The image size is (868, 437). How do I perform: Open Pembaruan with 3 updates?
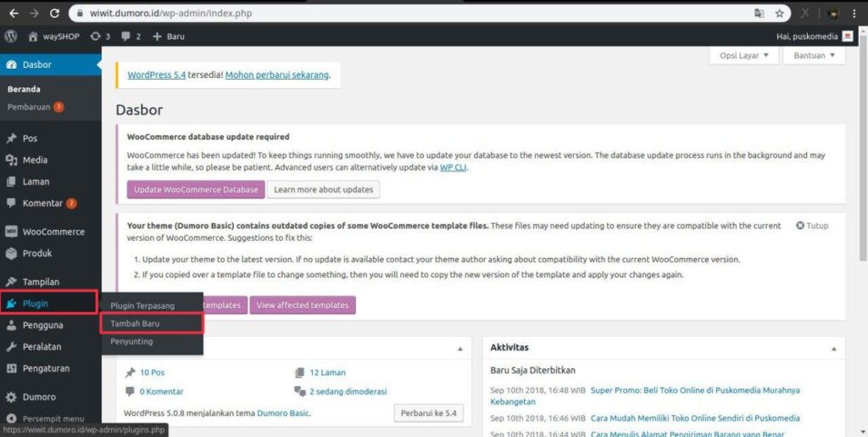point(36,107)
